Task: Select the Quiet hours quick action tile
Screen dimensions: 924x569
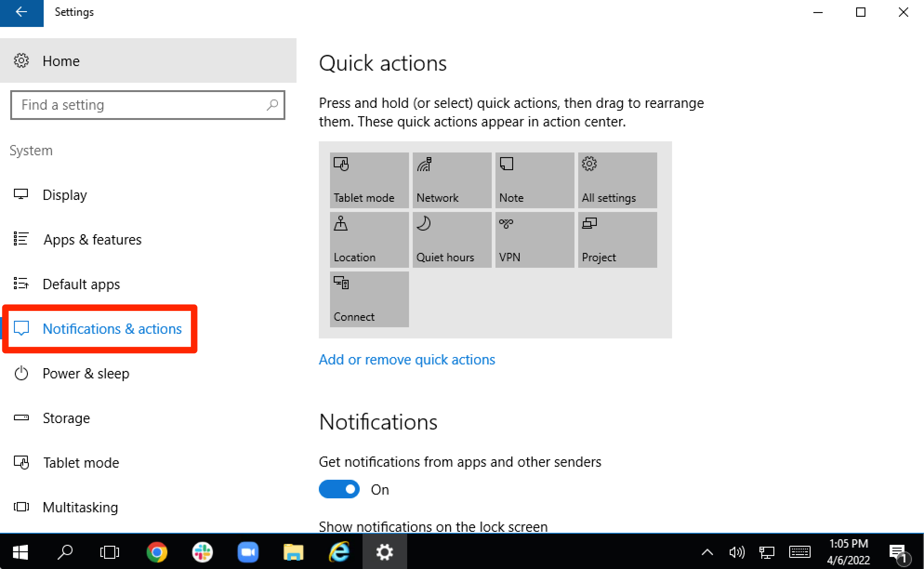Action: point(452,239)
